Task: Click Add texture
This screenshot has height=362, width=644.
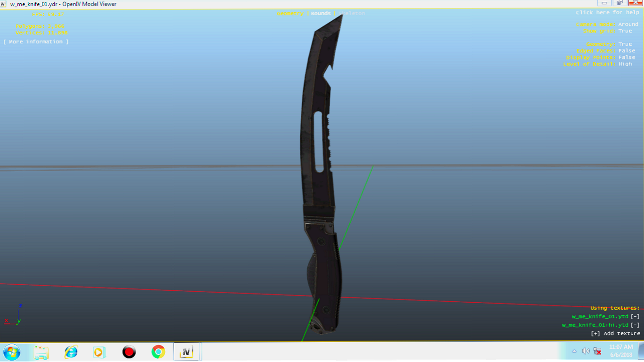Action: tap(615, 334)
